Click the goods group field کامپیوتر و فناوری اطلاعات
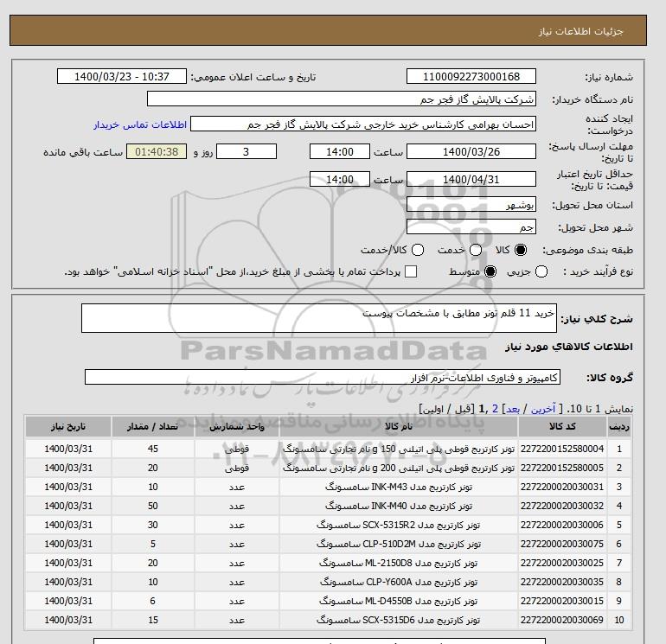This screenshot has height=644, width=666. [x=323, y=377]
